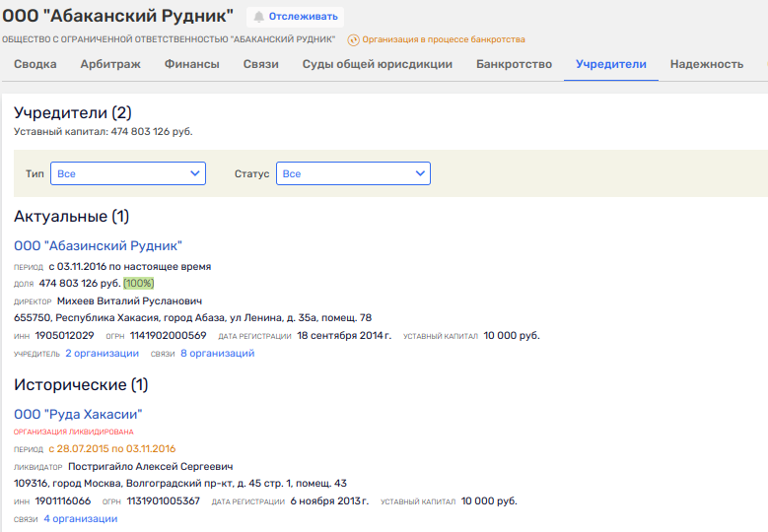Click the "2 организации" founder link
Image resolution: width=768 pixels, height=532 pixels.
102,354
